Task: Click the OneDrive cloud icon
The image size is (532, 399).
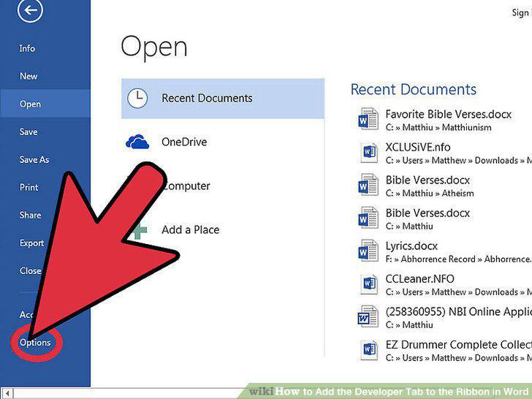Action: [x=137, y=142]
